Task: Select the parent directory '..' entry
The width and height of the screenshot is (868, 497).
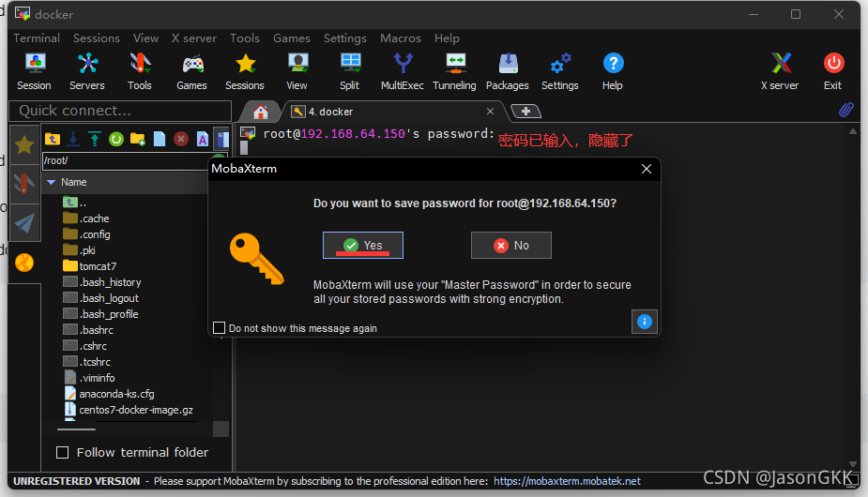Action: coord(75,203)
